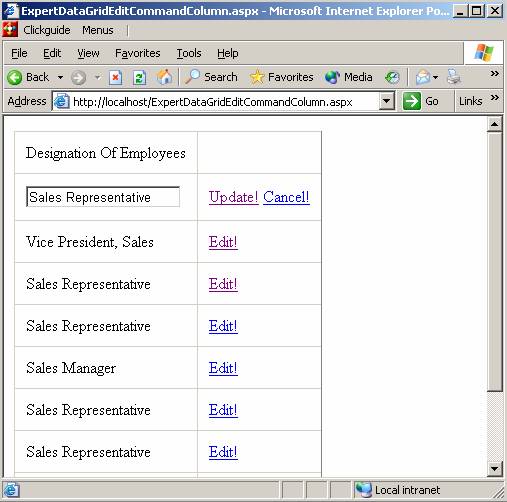Open the View menu

coord(88,53)
